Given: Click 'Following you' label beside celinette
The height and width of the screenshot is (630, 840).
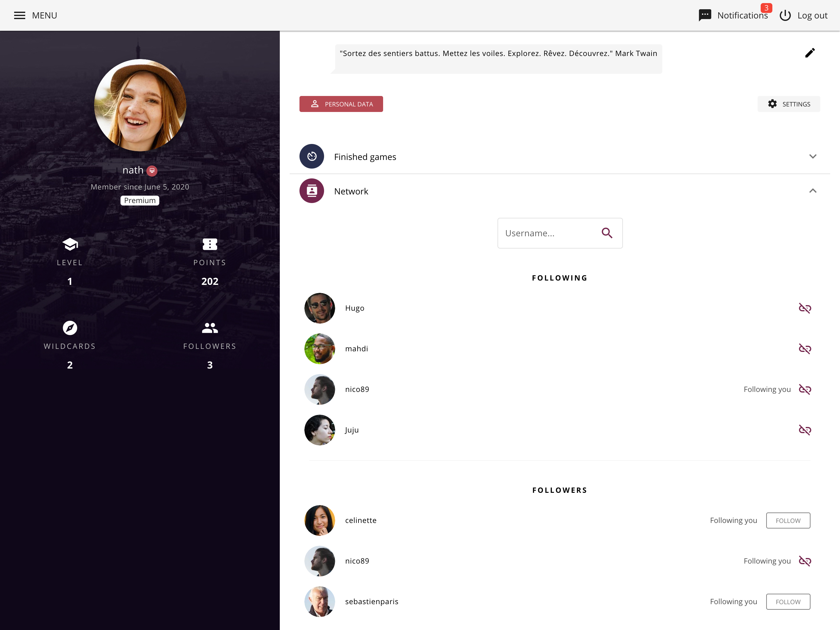Looking at the screenshot, I should coord(733,520).
